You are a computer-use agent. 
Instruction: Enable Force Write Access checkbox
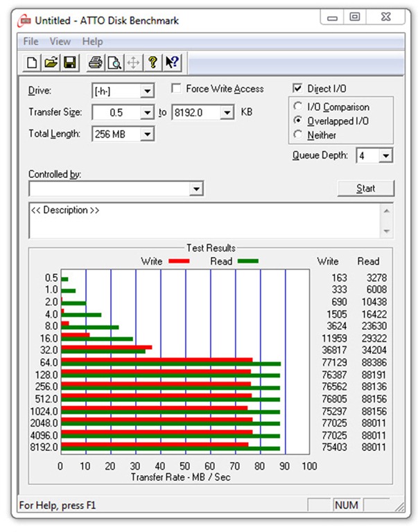click(176, 89)
